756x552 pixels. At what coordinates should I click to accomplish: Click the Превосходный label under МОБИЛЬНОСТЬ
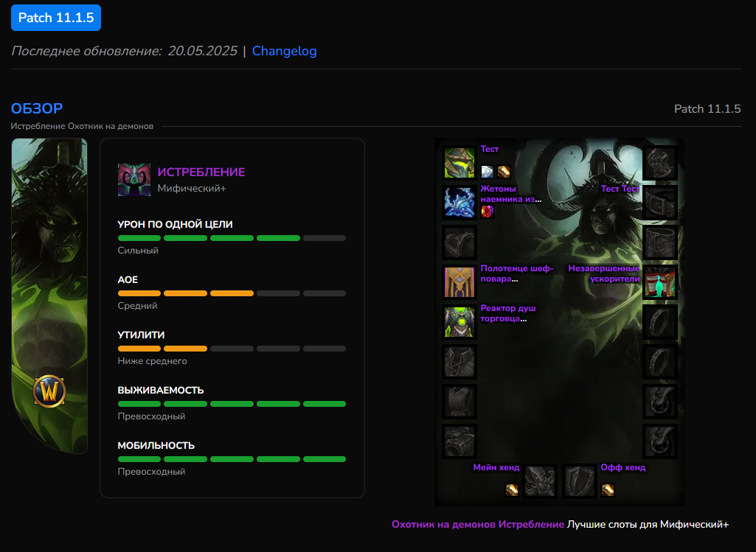coord(151,472)
